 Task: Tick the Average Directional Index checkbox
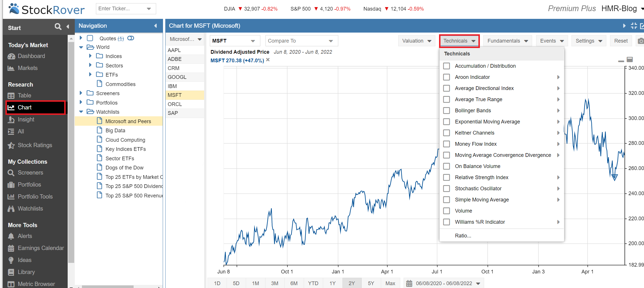point(446,88)
